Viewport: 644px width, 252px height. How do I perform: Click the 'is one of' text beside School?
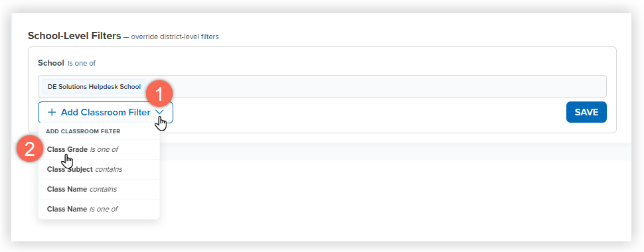82,63
